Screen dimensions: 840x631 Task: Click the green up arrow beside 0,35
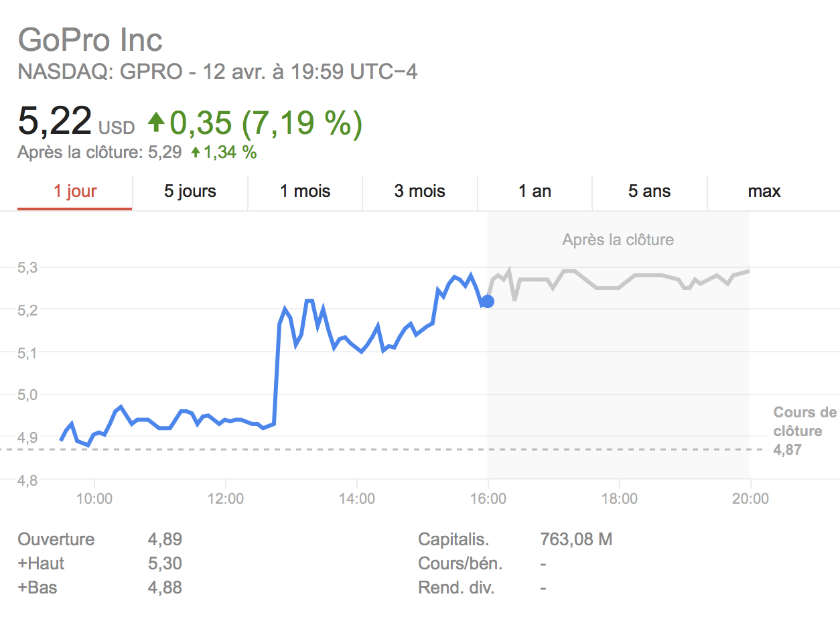[156, 122]
